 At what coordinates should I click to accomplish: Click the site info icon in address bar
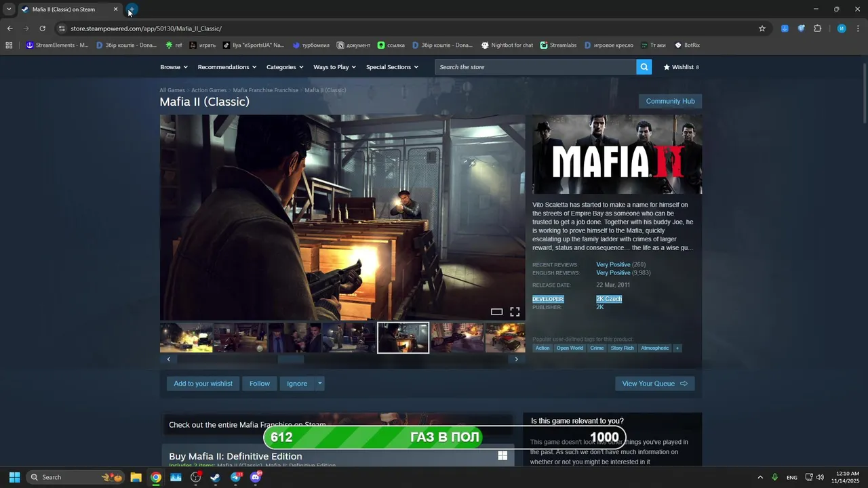click(62, 28)
